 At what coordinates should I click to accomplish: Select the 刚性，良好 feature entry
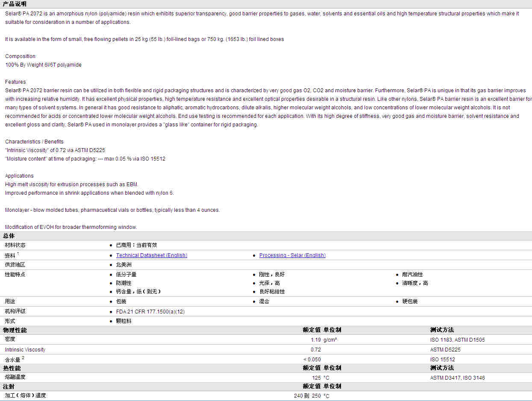coord(272,275)
